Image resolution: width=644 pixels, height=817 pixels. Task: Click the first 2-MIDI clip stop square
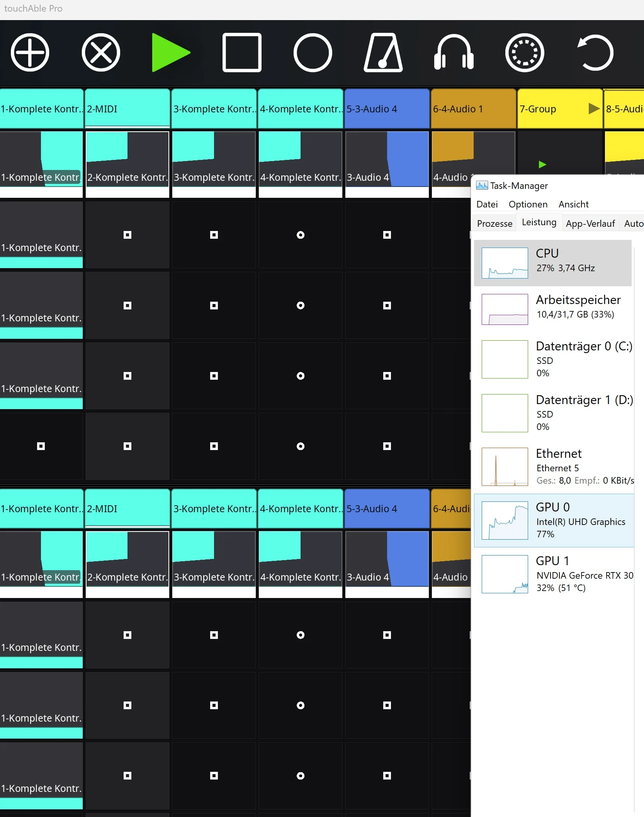tap(127, 235)
